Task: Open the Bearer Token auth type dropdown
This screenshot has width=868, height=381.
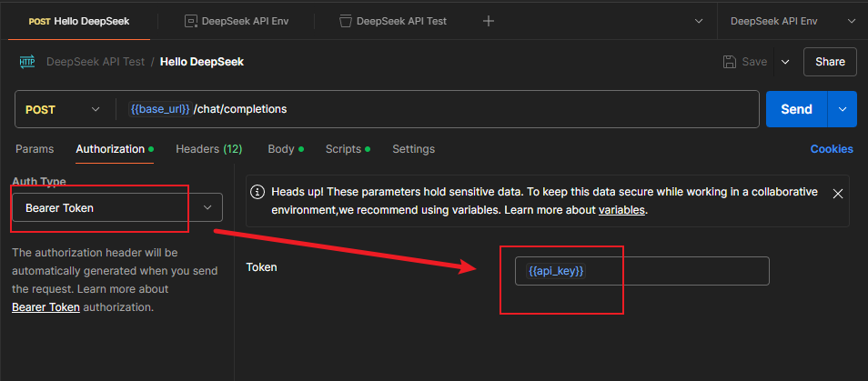Action: click(x=117, y=207)
